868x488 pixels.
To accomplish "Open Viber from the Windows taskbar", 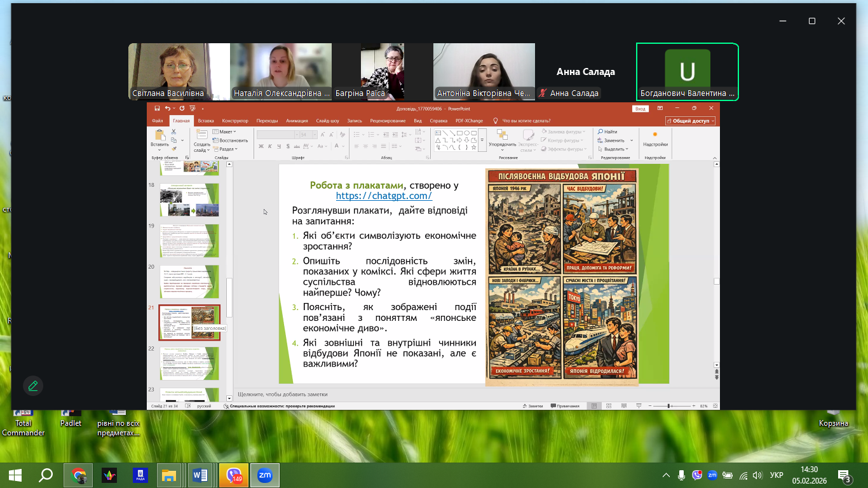I will point(234,475).
